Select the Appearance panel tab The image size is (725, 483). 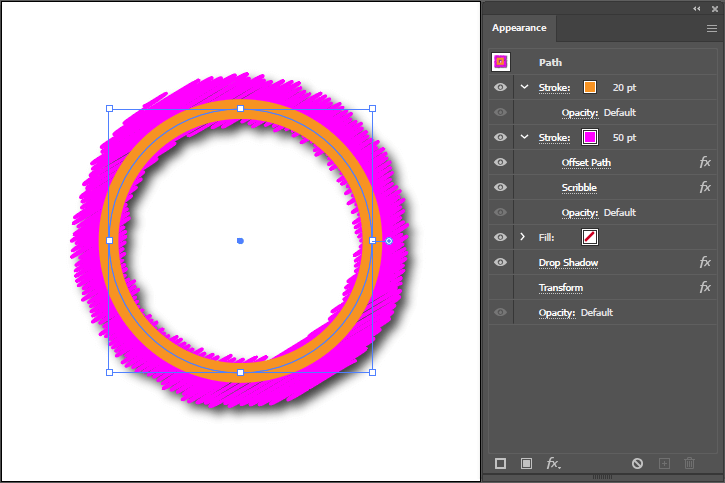click(519, 28)
